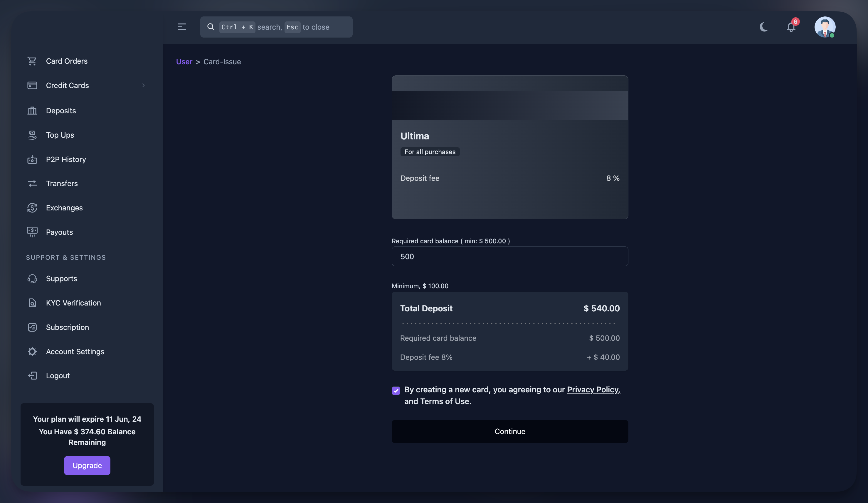Expand the Credit Cards submenu chevron

click(x=143, y=85)
